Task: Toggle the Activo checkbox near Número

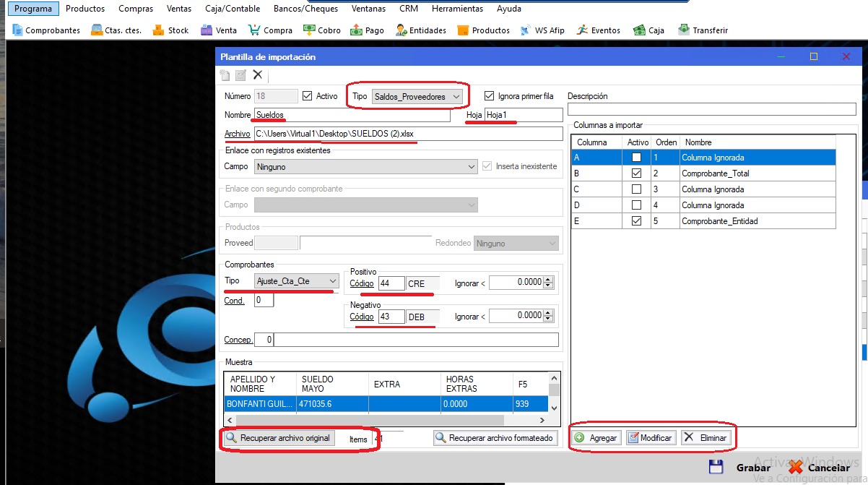Action: (307, 96)
